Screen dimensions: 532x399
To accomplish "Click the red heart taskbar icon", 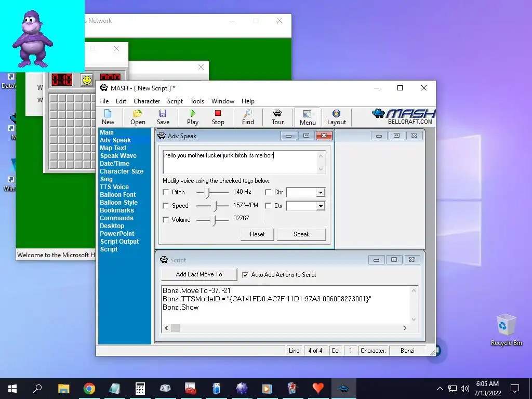I will tap(318, 389).
